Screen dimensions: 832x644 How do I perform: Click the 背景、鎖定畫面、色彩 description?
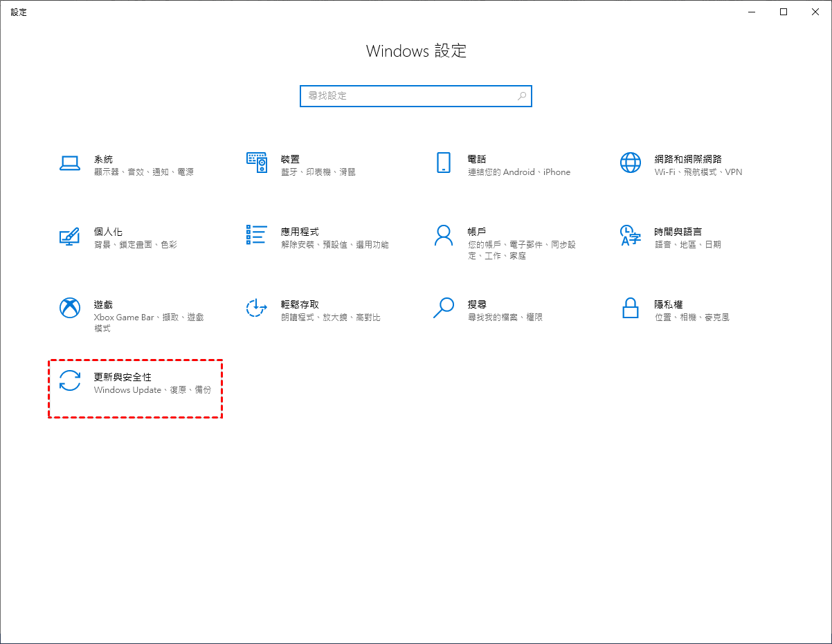(x=136, y=245)
